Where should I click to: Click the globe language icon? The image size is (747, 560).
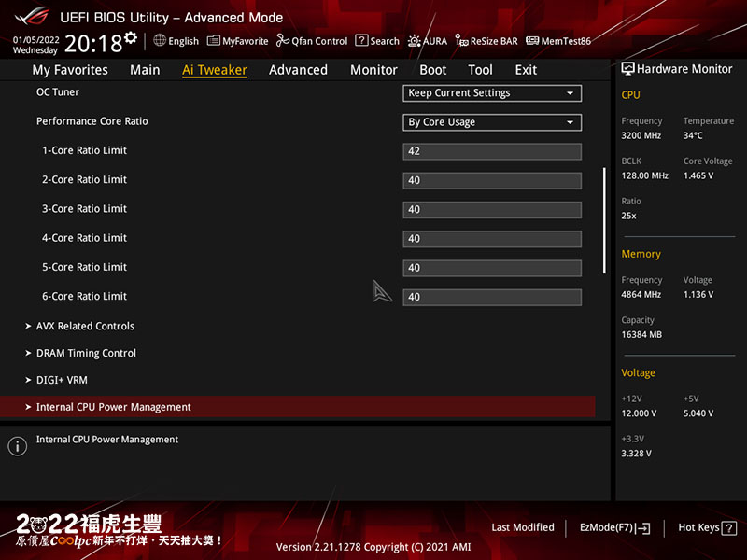click(160, 40)
